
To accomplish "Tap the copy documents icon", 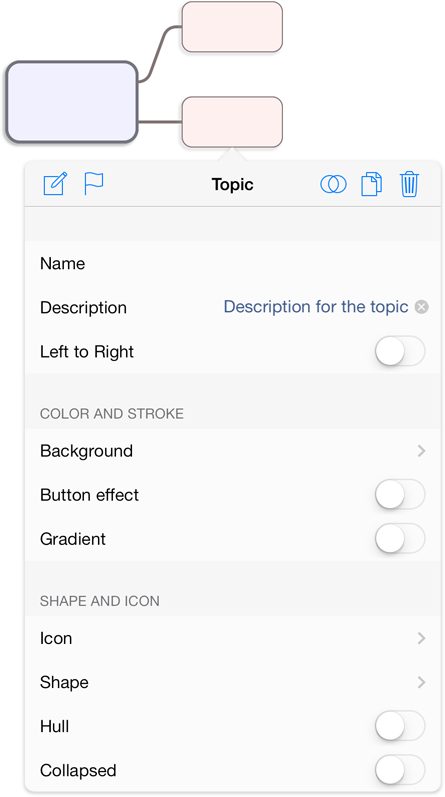I will click(371, 184).
